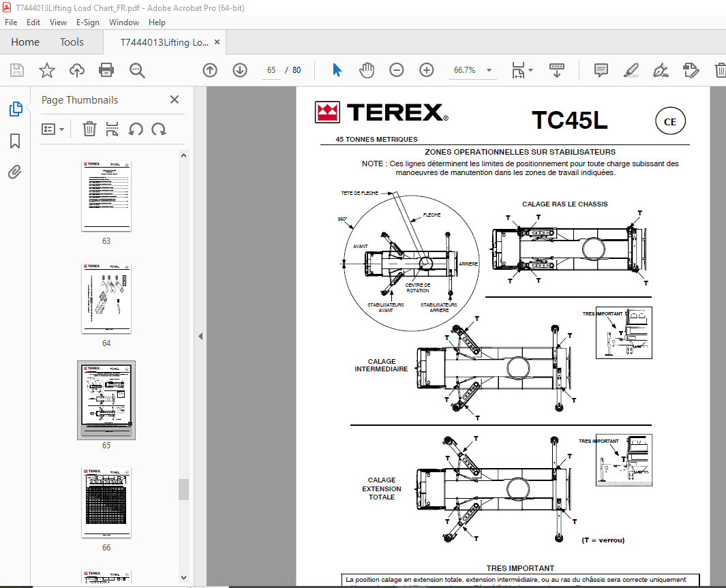The width and height of the screenshot is (726, 588).
Task: Go to the previous page
Action: [x=210, y=70]
